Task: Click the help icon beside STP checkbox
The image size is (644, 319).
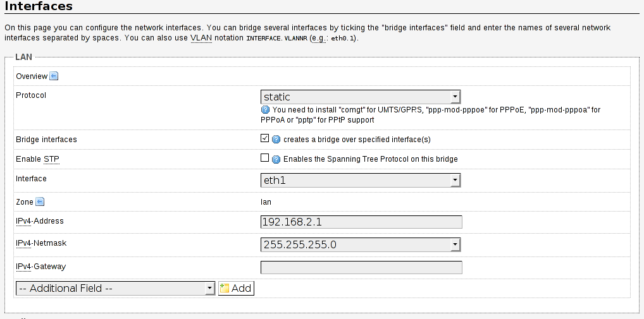Action: (x=276, y=159)
